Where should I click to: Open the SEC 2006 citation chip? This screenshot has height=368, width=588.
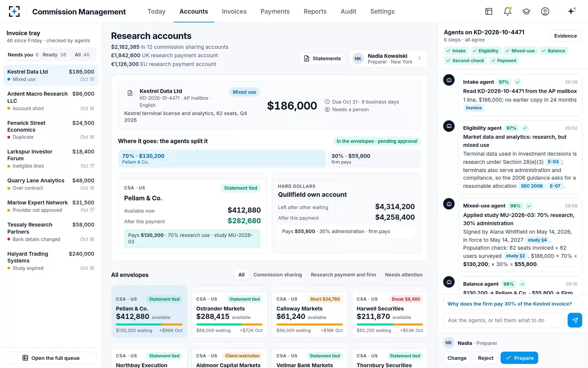point(532,186)
